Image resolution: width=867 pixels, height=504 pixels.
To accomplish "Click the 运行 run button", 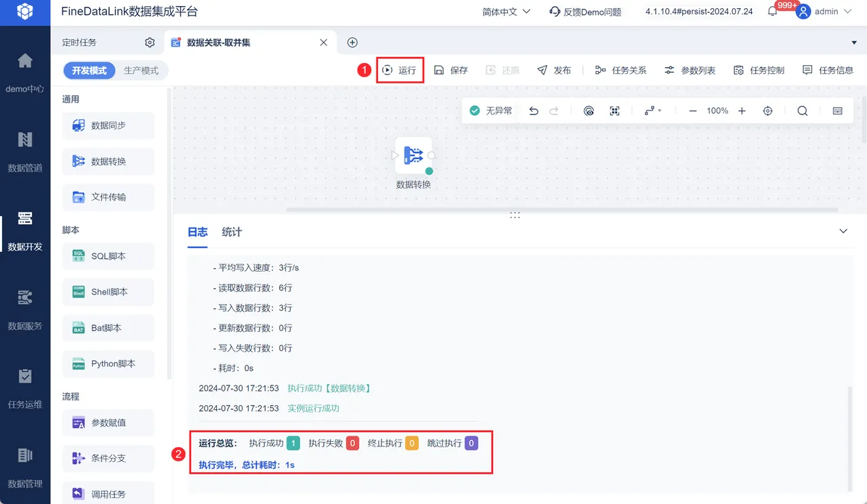I will coord(399,70).
